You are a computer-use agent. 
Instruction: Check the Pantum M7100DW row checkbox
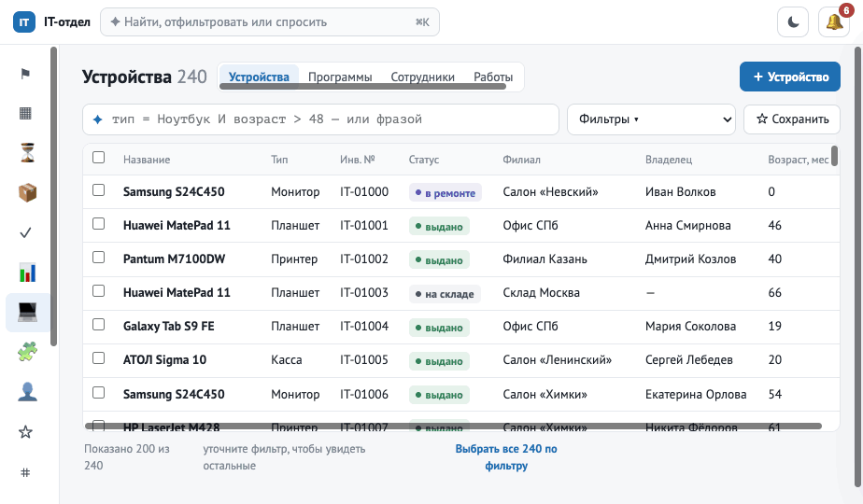click(x=98, y=258)
